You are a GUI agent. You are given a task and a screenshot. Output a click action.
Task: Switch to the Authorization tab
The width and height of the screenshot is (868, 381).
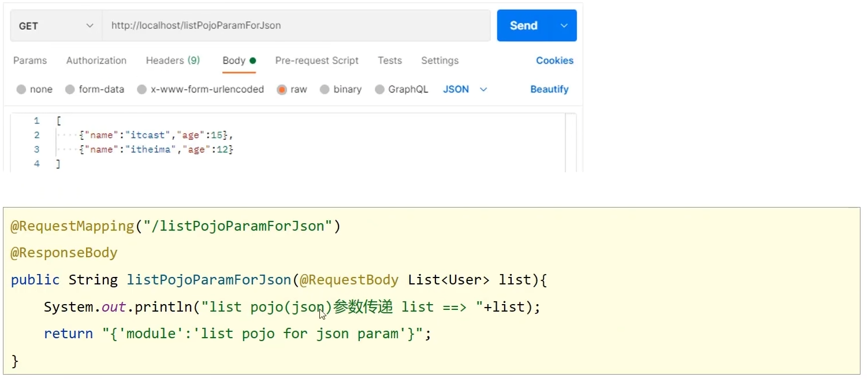96,61
